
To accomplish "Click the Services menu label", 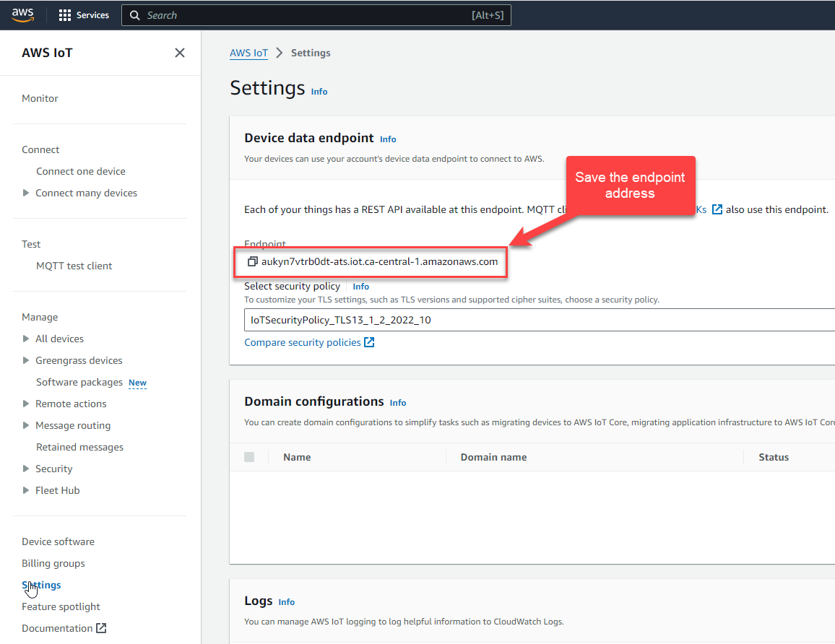I will tap(92, 15).
